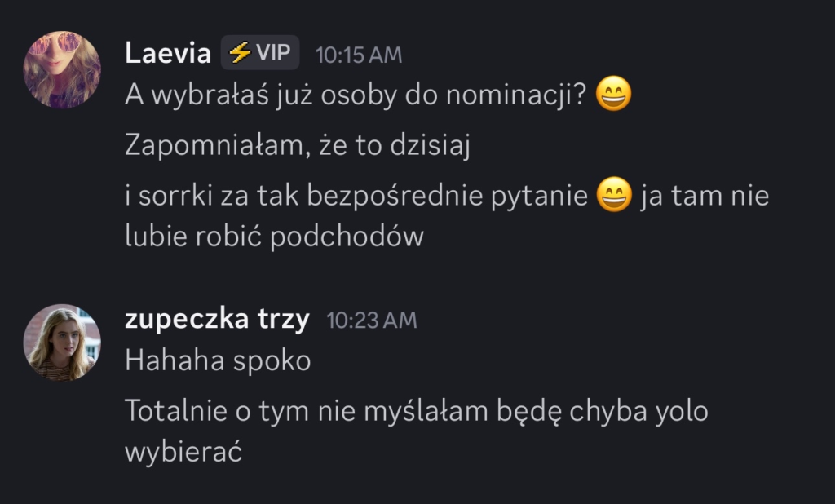Open zupeczka trzy's profile avatar
This screenshot has width=835, height=504.
click(62, 343)
